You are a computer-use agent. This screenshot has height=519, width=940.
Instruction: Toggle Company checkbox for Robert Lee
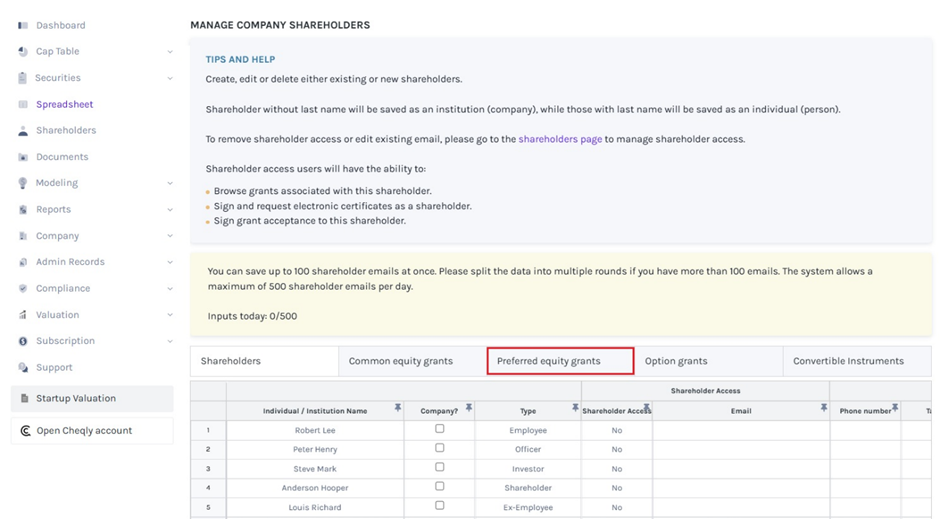(x=439, y=429)
